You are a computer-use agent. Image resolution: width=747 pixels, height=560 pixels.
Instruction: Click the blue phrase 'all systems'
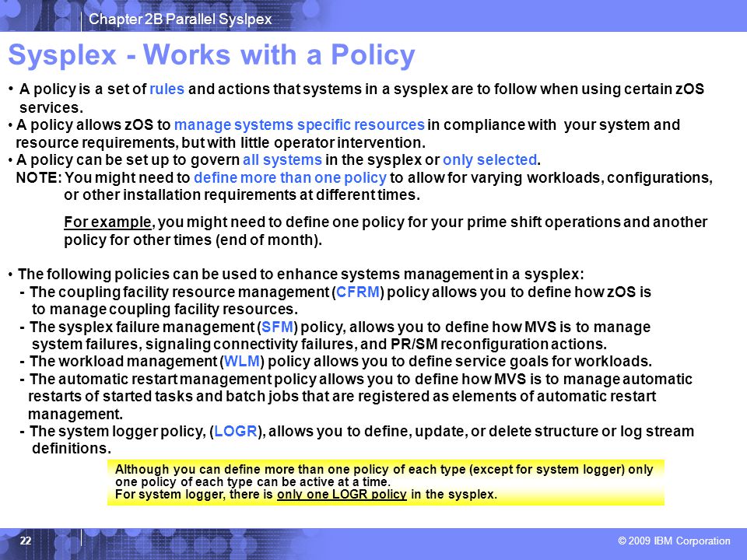282,159
